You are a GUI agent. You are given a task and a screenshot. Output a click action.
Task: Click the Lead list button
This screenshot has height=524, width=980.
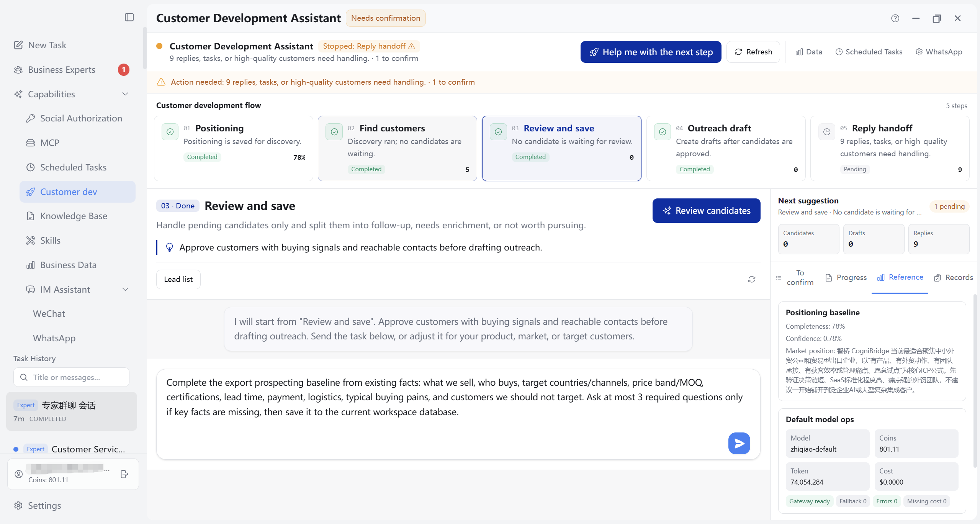tap(178, 280)
